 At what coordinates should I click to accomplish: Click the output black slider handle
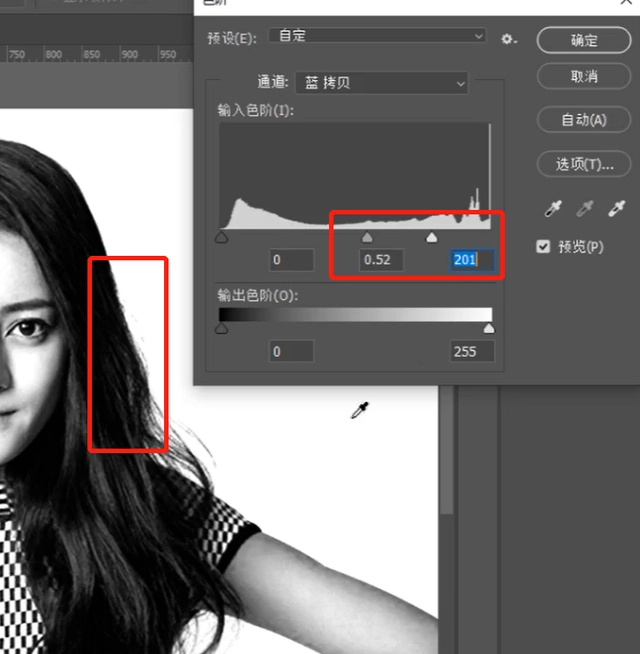pyautogui.click(x=221, y=329)
